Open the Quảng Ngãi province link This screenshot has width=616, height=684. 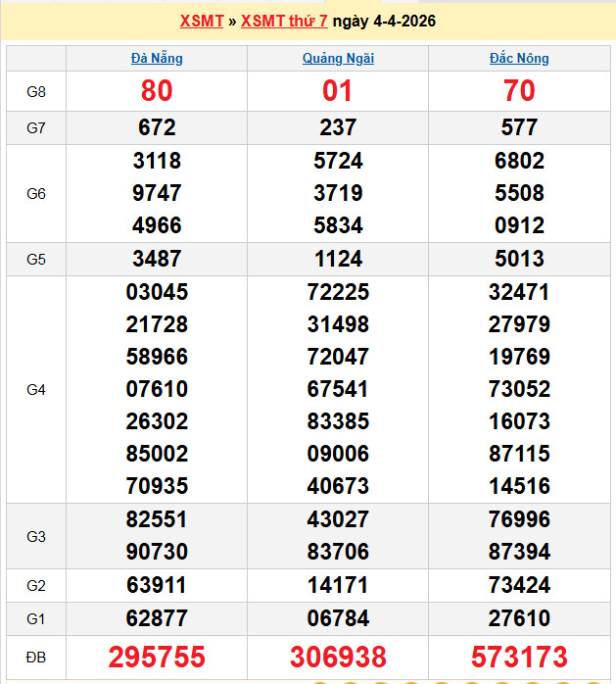pos(338,58)
